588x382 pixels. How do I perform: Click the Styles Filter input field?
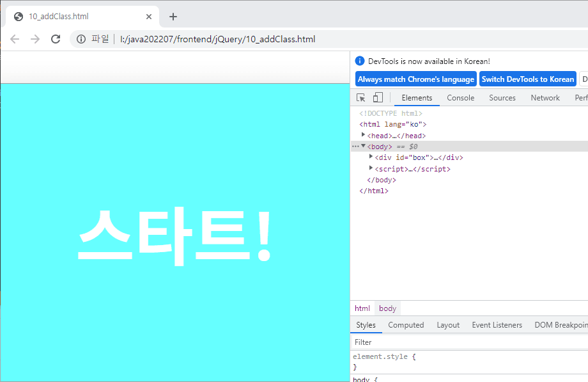click(x=468, y=342)
